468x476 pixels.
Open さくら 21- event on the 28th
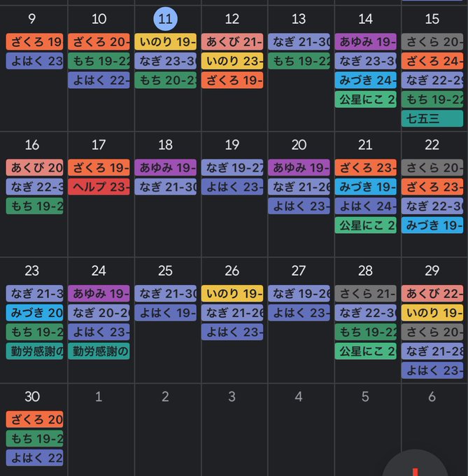pyautogui.click(x=366, y=293)
